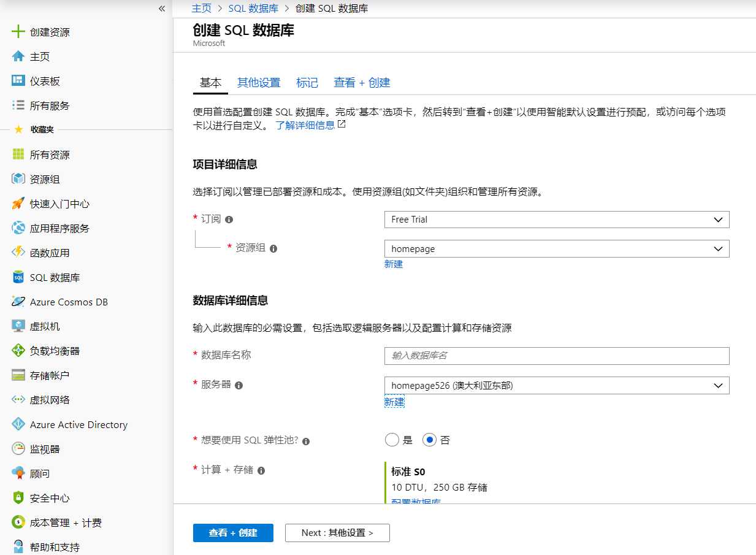Image resolution: width=756 pixels, height=555 pixels.
Task: Open the Home icon in sidebar
Action: pyautogui.click(x=18, y=56)
